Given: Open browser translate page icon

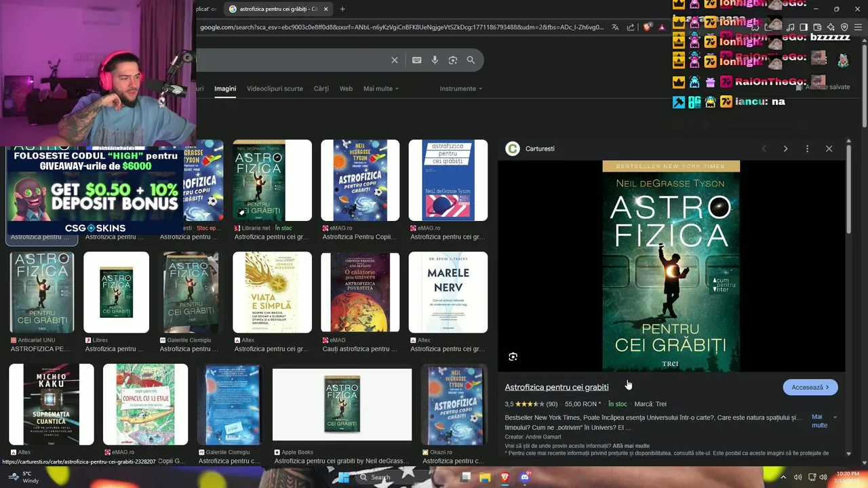Looking at the screenshot, I should click(615, 27).
